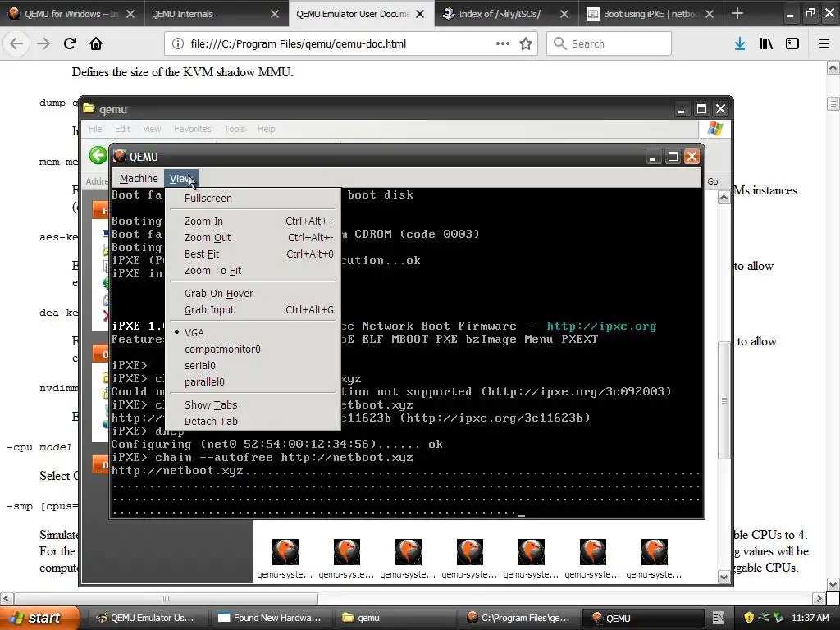Image resolution: width=840 pixels, height=630 pixels.
Task: Click the first qemu-syste... file icon
Action: coord(285,559)
